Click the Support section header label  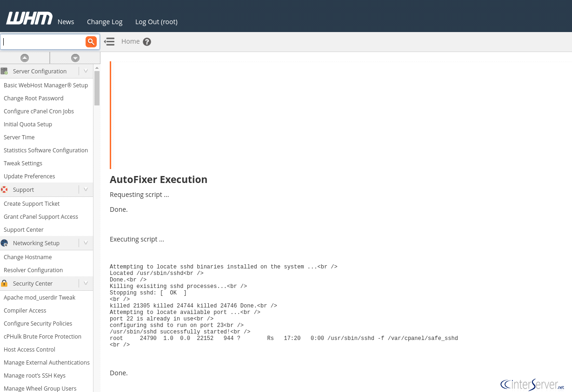[x=23, y=189]
